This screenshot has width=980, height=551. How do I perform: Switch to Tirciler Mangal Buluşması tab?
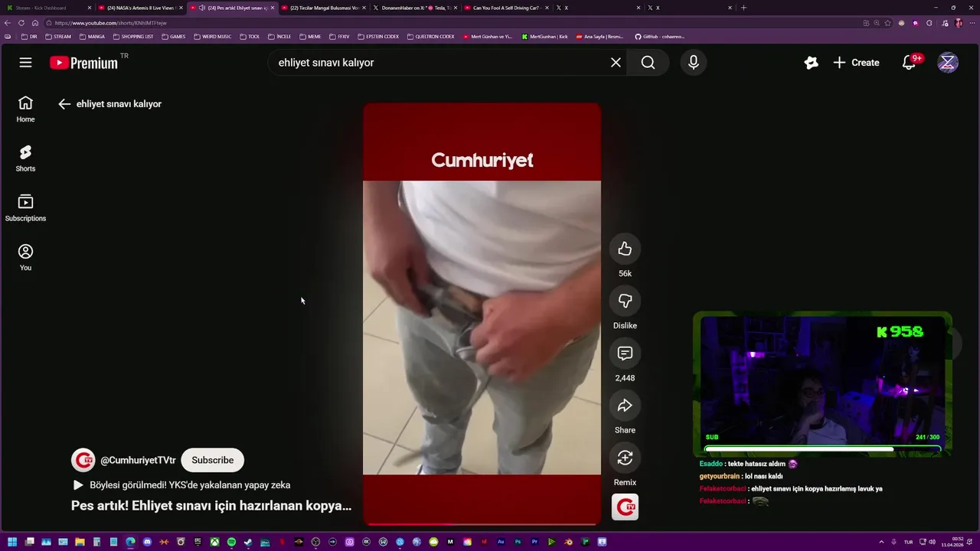pos(325,8)
